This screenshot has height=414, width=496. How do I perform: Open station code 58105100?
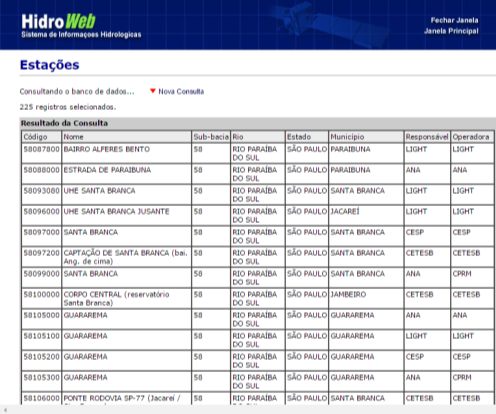click(41, 336)
